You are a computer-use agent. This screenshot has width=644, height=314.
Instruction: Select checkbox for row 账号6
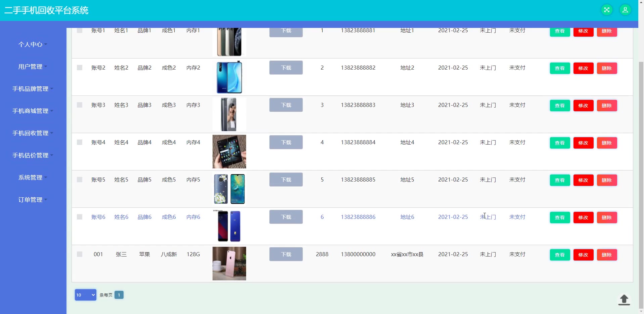80,217
